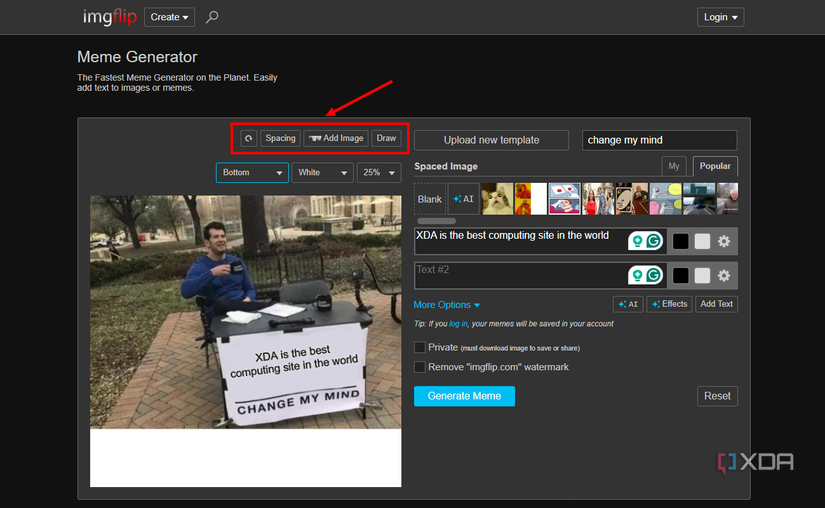Click the change my mind template search field
This screenshot has width=825, height=508.
point(659,140)
